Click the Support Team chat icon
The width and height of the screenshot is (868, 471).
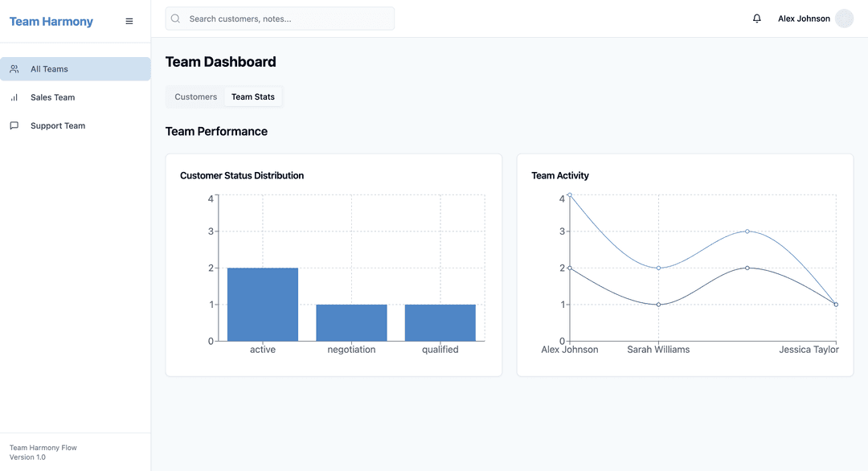coord(14,125)
